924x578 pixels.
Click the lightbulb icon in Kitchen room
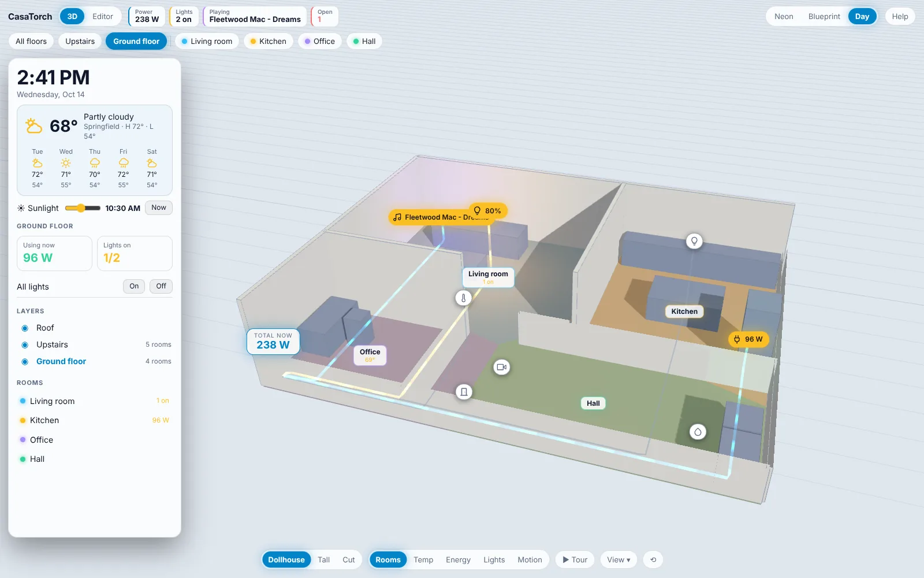[x=694, y=241]
